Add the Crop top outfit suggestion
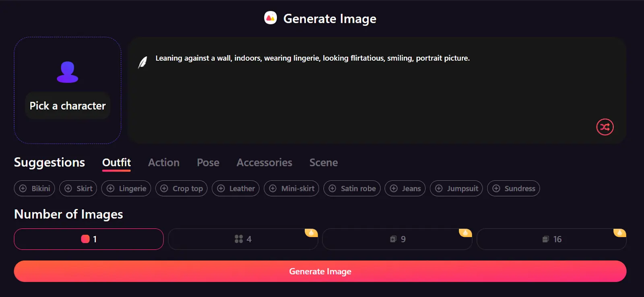644x297 pixels. click(182, 188)
